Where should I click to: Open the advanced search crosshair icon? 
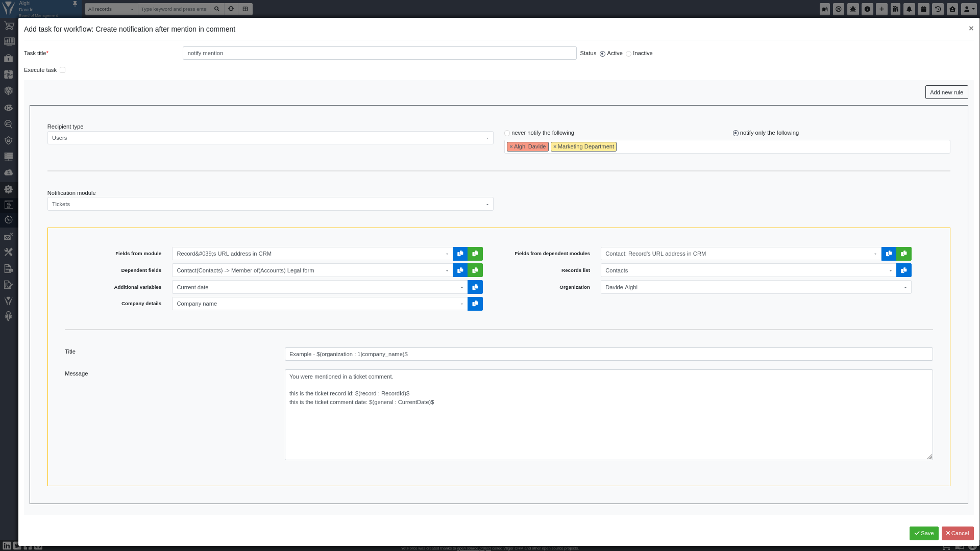231,9
